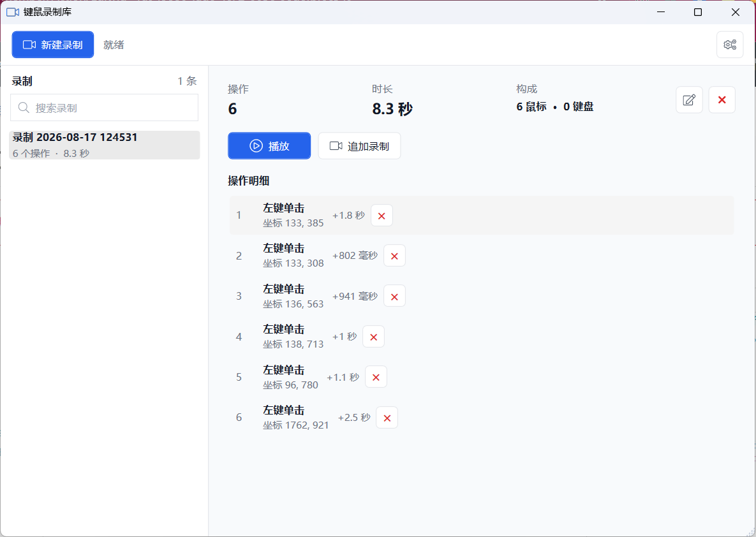The height and width of the screenshot is (537, 756).
Task: Remove action 4 (+1 秒) with its X
Action: pyautogui.click(x=373, y=337)
